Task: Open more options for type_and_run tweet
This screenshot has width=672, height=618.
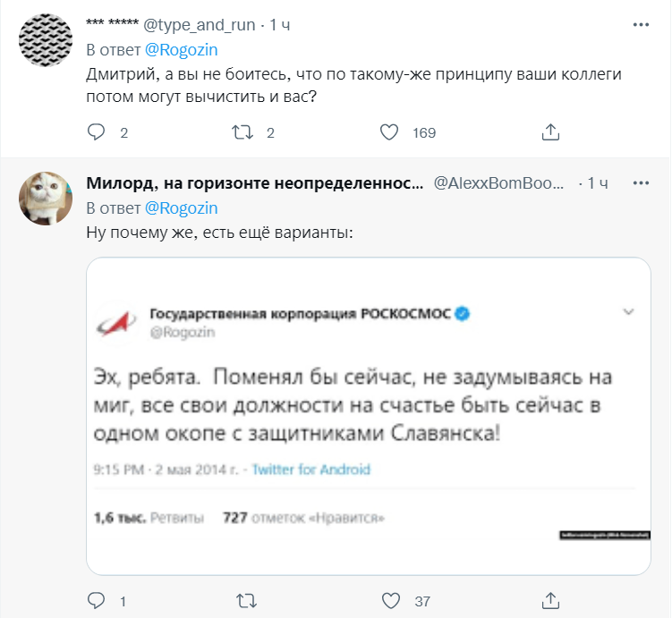Action: pyautogui.click(x=642, y=25)
